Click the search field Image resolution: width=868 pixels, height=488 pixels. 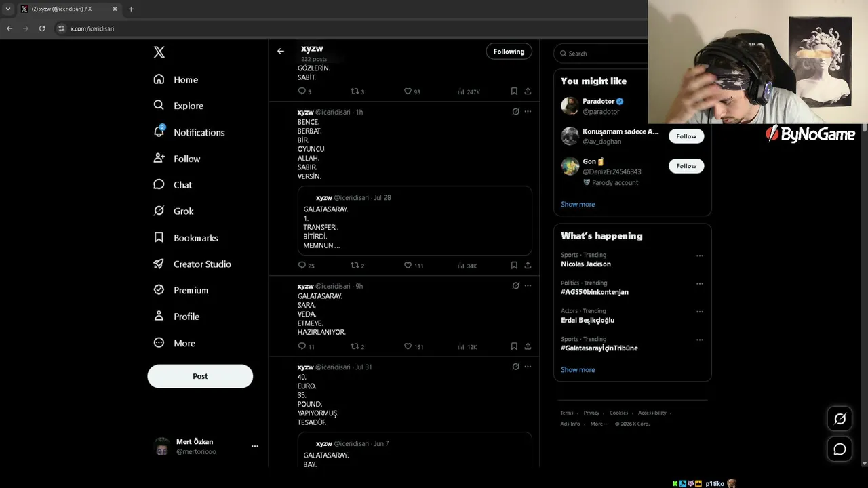coord(601,54)
